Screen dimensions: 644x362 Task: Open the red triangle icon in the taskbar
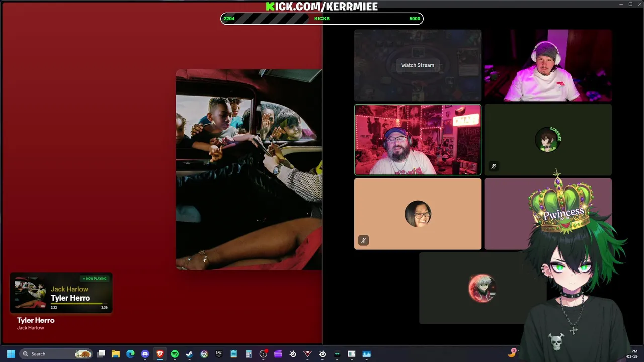(x=307, y=354)
